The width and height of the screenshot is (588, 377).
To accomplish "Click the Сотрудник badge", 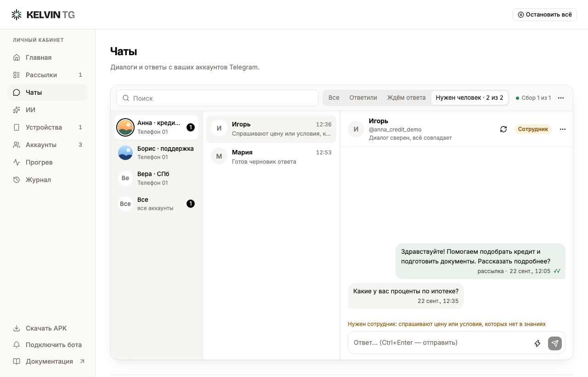I will click(x=533, y=129).
